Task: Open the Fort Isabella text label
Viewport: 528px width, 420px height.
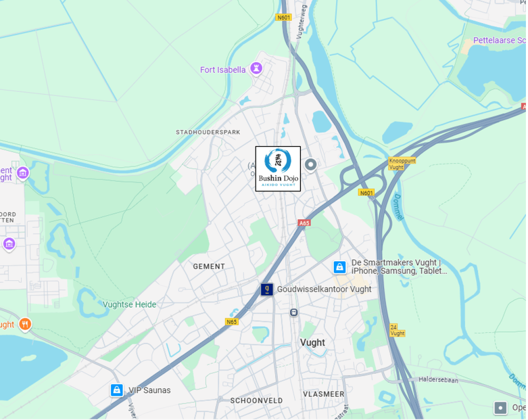Action: tap(223, 70)
